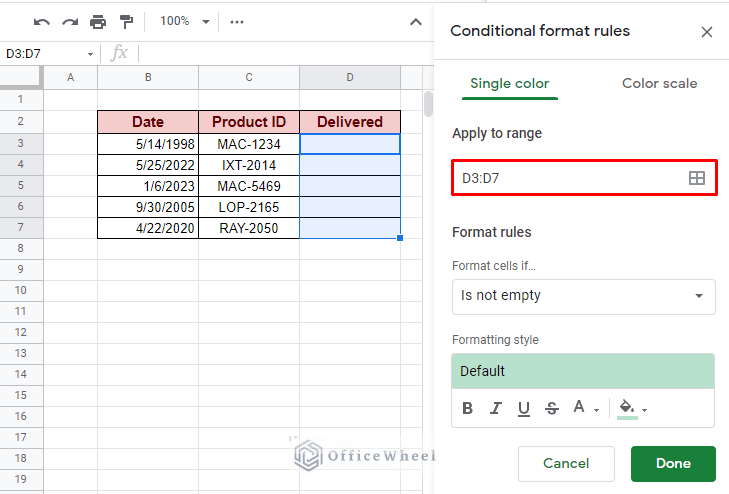Click the formula bar input area
The image size is (729, 494).
284,54
